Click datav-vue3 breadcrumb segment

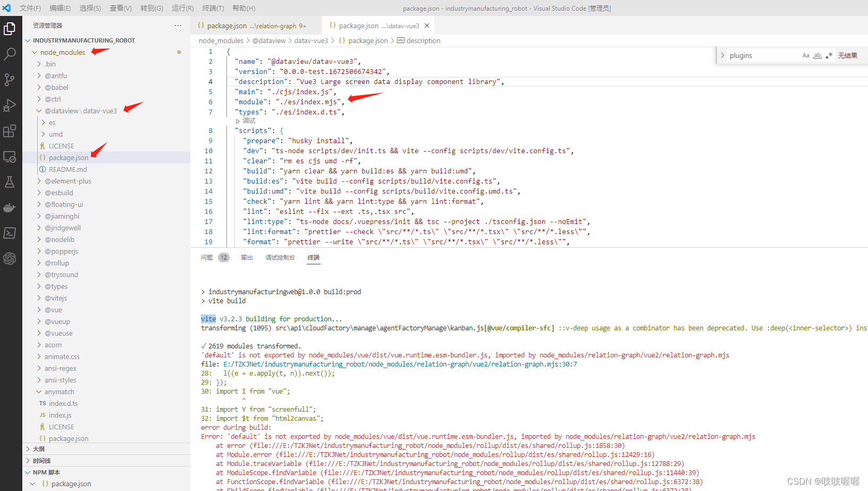(311, 40)
